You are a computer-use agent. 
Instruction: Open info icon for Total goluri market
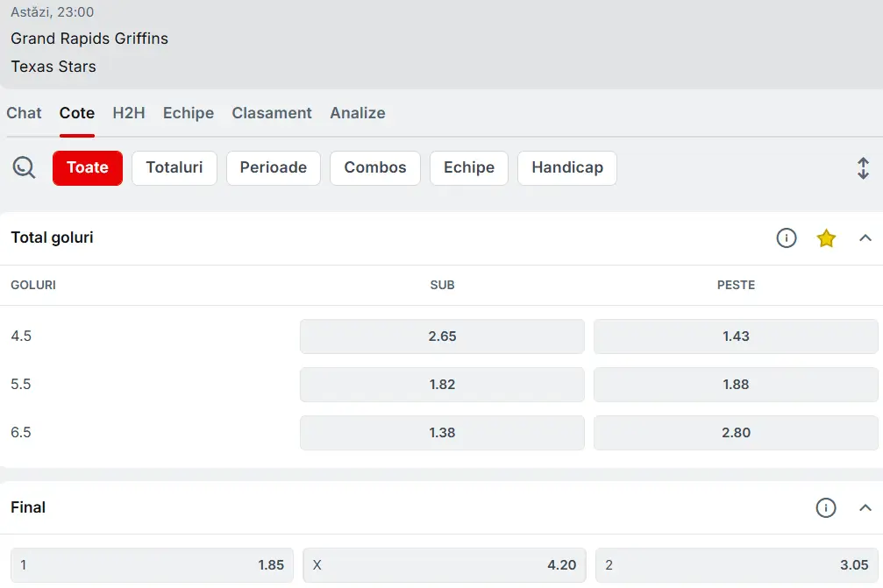787,237
